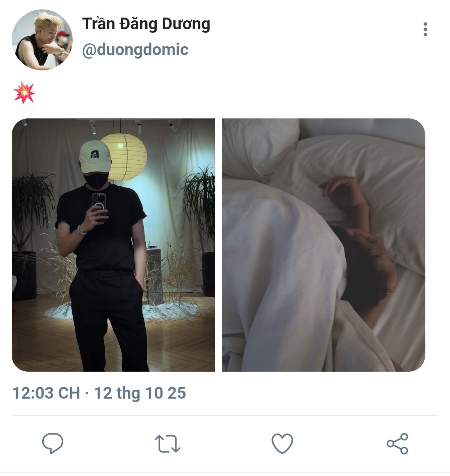
Task: Tap the retweet arrows icon
Action: pyautogui.click(x=167, y=444)
